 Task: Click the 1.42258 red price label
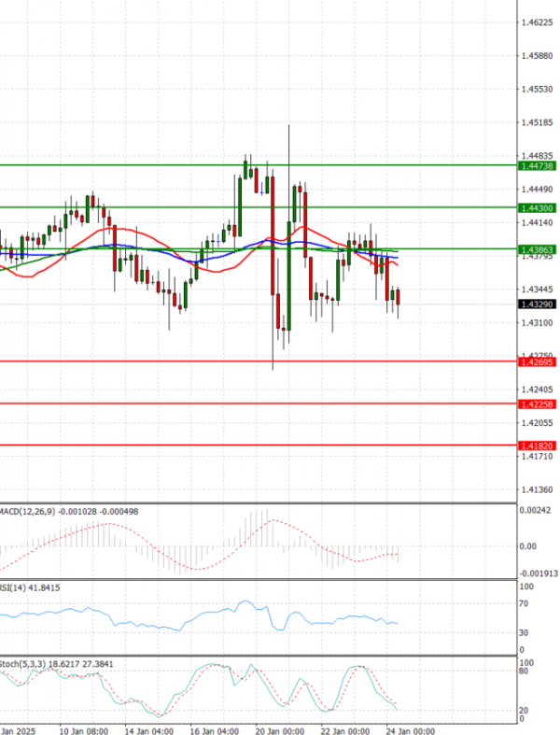coord(537,403)
